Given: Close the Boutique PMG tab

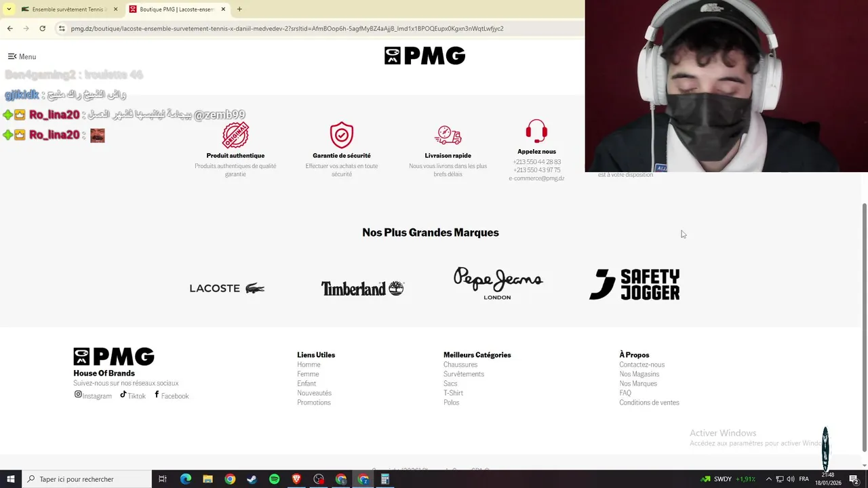Looking at the screenshot, I should pyautogui.click(x=223, y=9).
